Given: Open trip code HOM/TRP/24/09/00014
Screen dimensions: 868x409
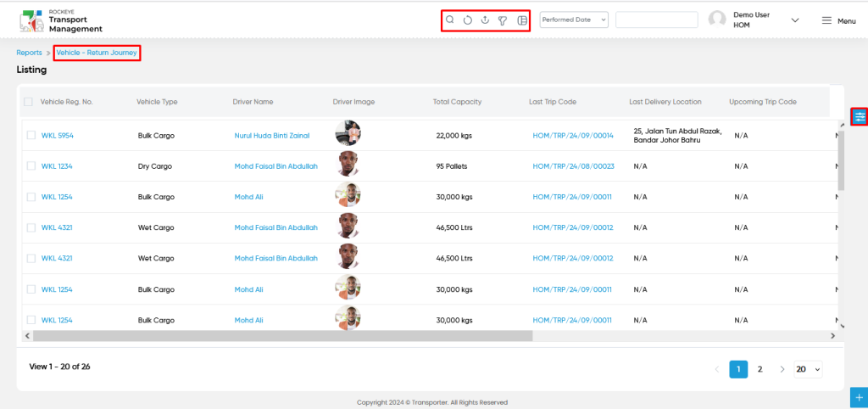Looking at the screenshot, I should pos(573,135).
